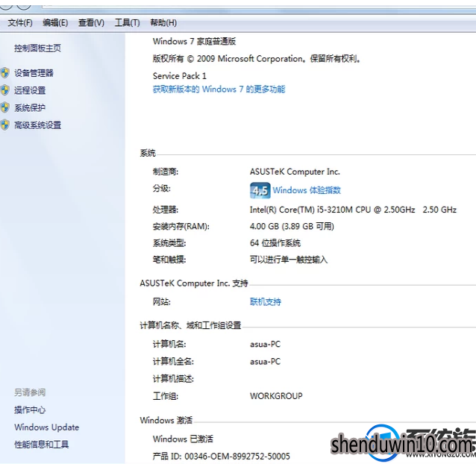The image size is (476, 464).
Task: Open the 查看(V) menu
Action: coord(91,23)
